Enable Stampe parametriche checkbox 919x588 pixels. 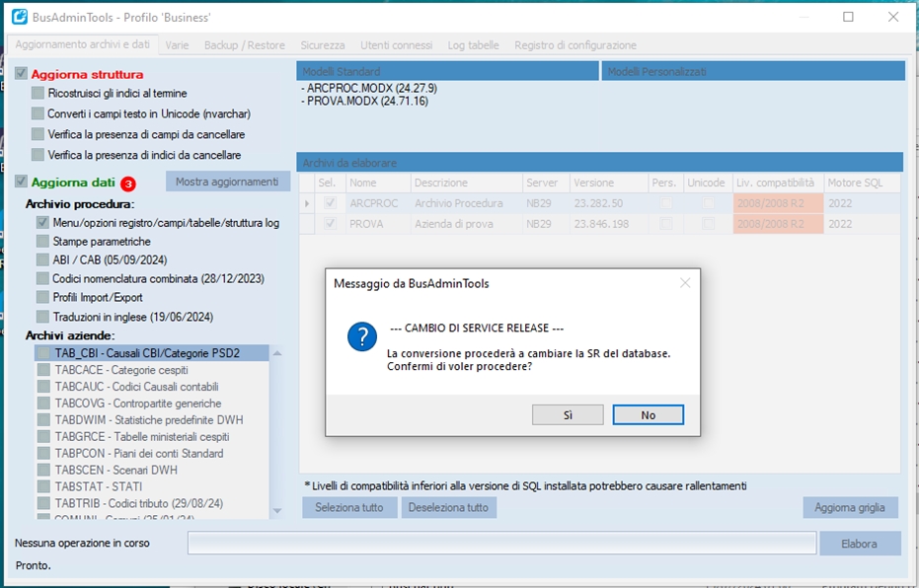coord(42,241)
